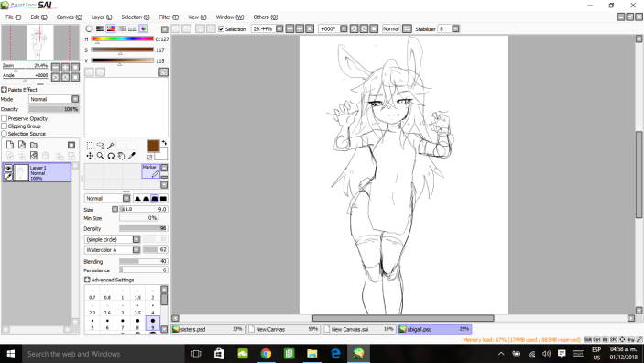Select the Marker brush tool
This screenshot has width=644, height=363.
(x=151, y=171)
